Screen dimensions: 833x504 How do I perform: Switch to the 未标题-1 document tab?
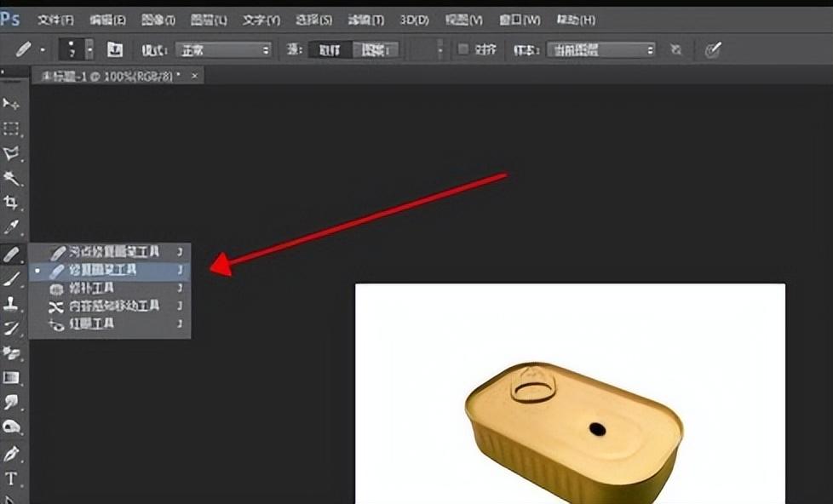(111, 77)
